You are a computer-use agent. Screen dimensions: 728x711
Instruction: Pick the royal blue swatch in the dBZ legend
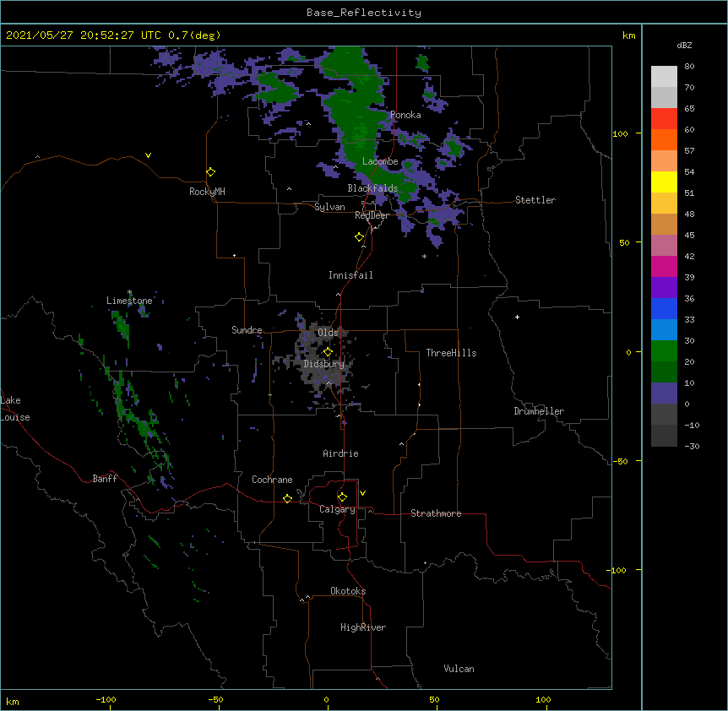664,308
